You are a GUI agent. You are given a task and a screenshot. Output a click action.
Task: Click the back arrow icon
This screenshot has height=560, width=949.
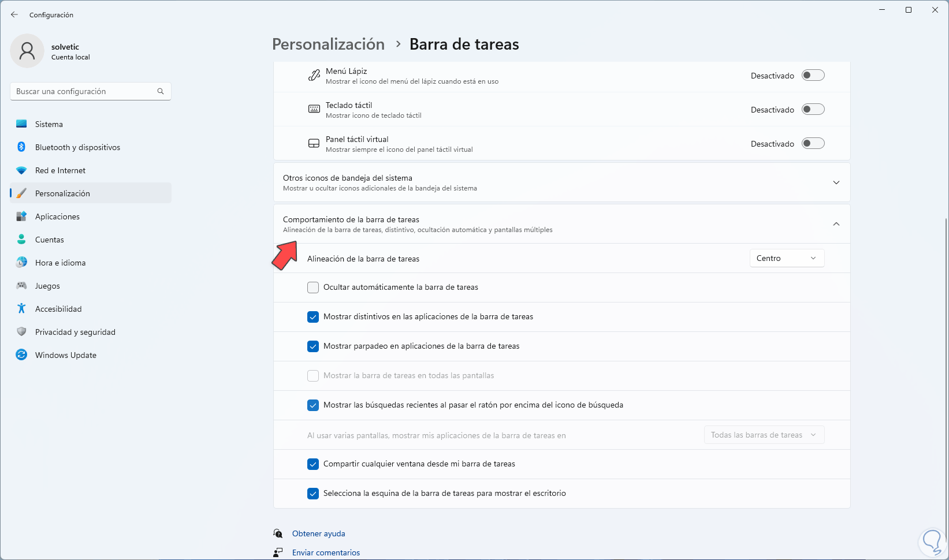14,14
